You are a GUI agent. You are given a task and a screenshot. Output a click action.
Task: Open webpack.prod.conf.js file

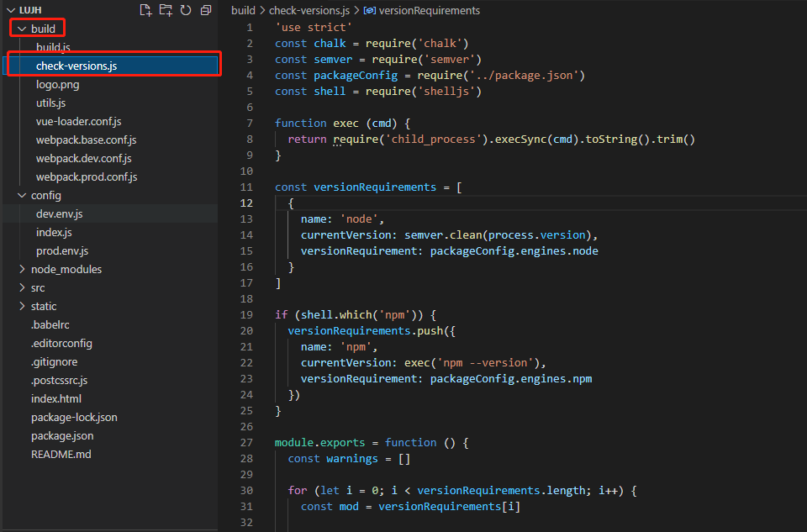[x=87, y=177]
